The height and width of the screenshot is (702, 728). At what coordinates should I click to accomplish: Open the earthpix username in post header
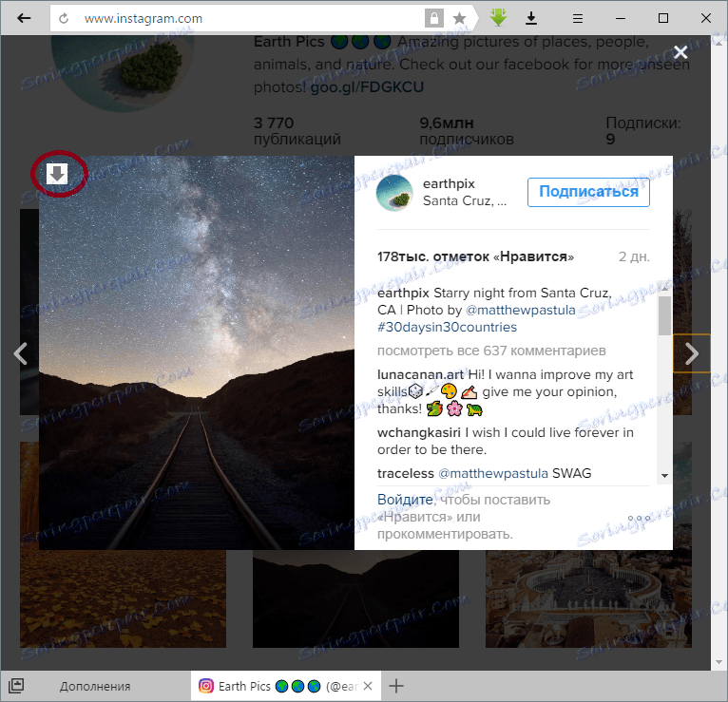pos(449,183)
